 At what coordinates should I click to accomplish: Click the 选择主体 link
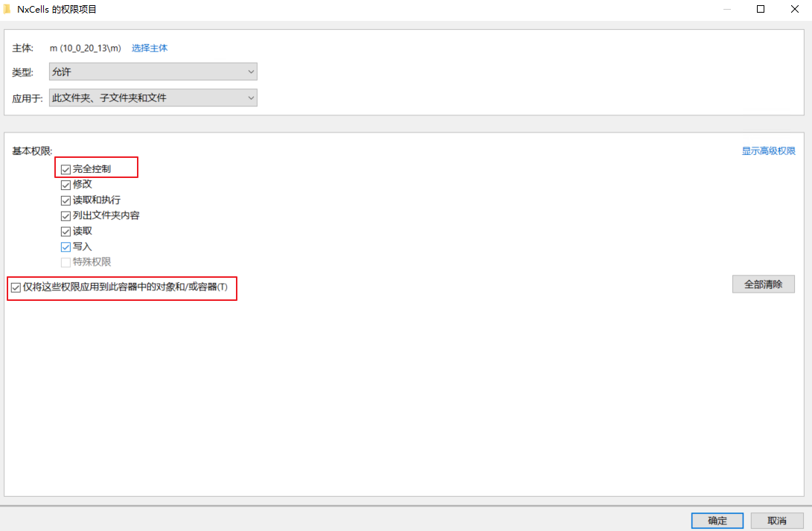coord(150,48)
